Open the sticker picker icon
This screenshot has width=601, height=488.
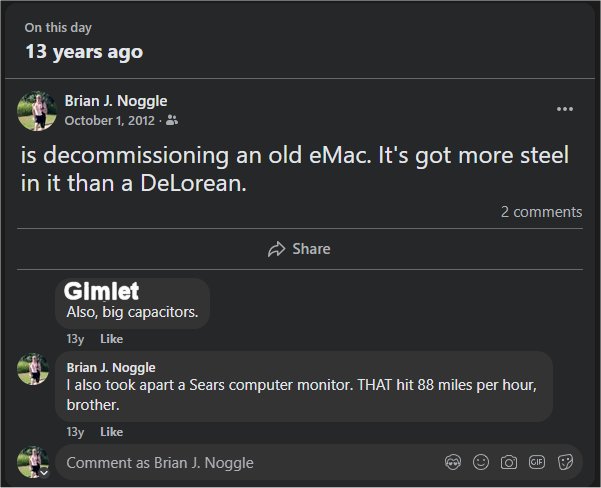pyautogui.click(x=565, y=462)
